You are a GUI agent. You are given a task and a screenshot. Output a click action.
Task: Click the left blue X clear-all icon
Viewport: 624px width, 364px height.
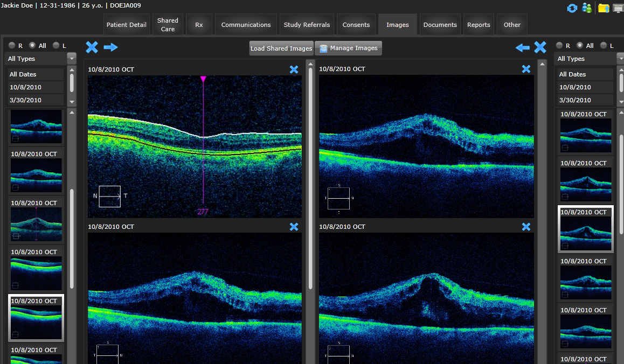tap(92, 47)
